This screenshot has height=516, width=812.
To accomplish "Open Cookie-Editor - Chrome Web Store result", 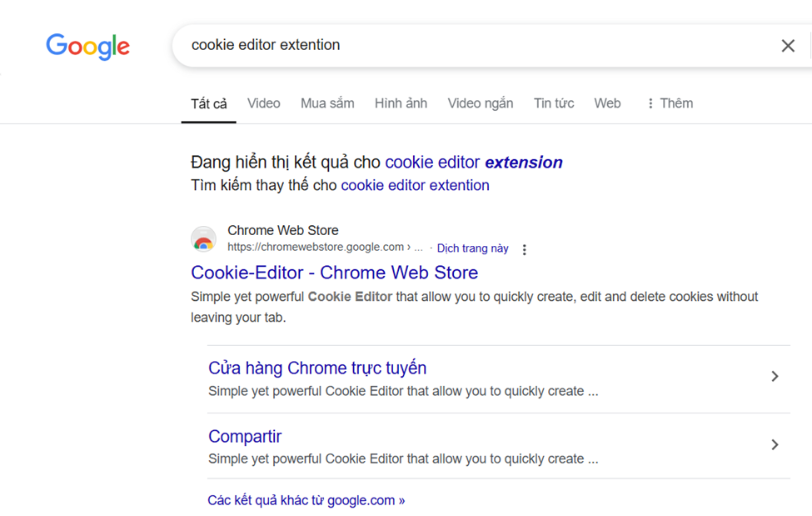I will point(335,273).
